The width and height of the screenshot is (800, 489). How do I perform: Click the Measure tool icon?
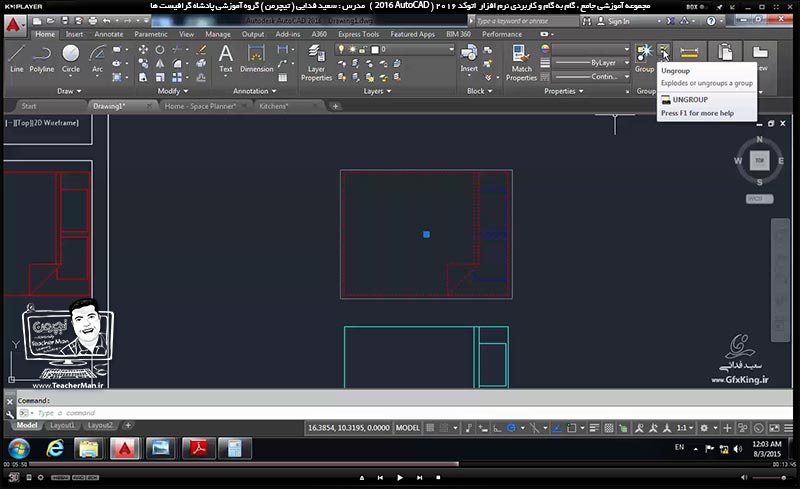[x=689, y=52]
